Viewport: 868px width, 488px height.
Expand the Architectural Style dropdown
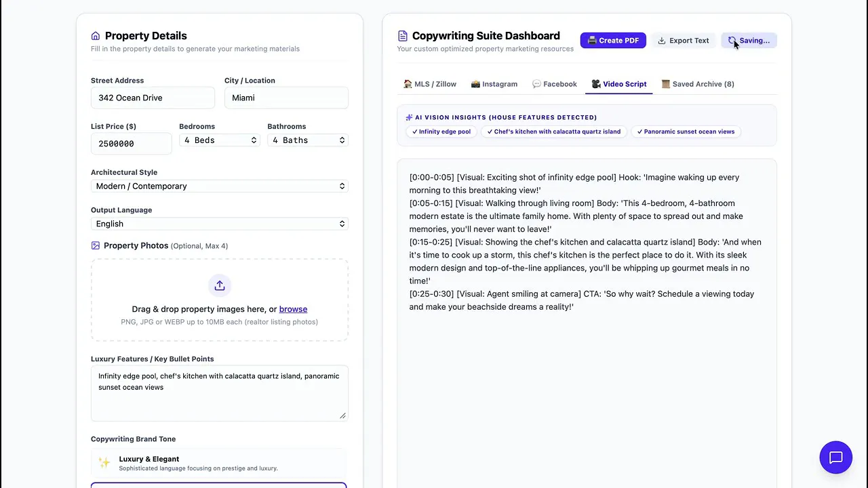220,186
